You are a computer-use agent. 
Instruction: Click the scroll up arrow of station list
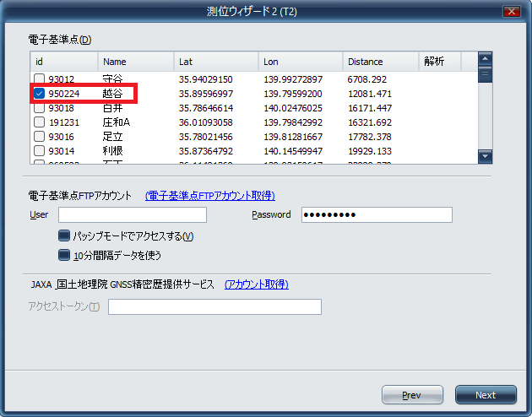pos(485,58)
